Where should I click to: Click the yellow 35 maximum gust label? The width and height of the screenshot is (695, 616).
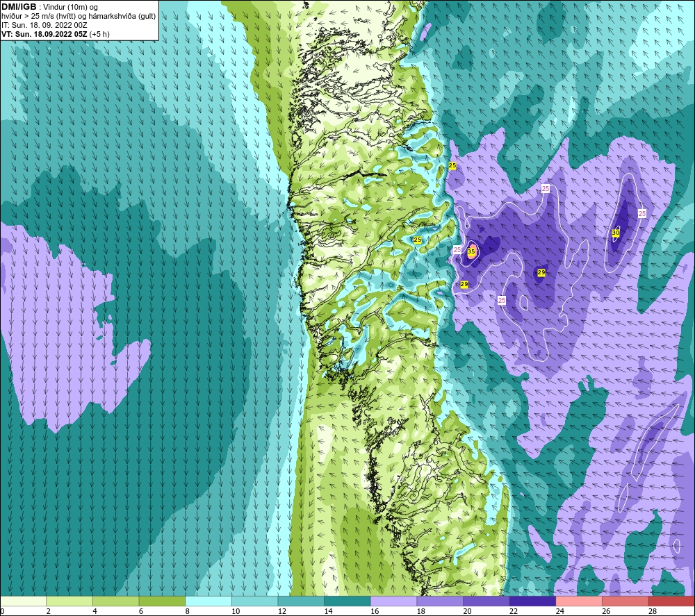471,251
